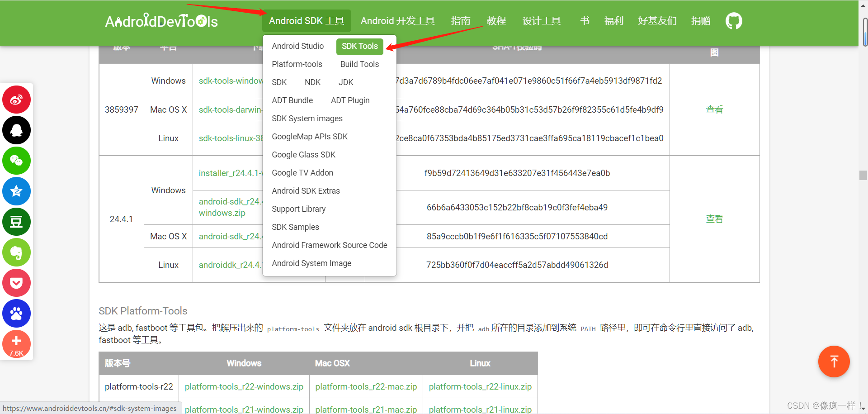Image resolution: width=868 pixels, height=414 pixels.
Task: Click back-to-top orange arrow button
Action: coord(834,362)
